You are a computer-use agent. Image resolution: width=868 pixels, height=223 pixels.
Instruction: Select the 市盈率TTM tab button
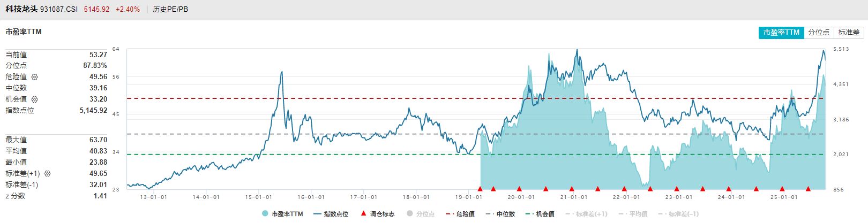point(781,33)
